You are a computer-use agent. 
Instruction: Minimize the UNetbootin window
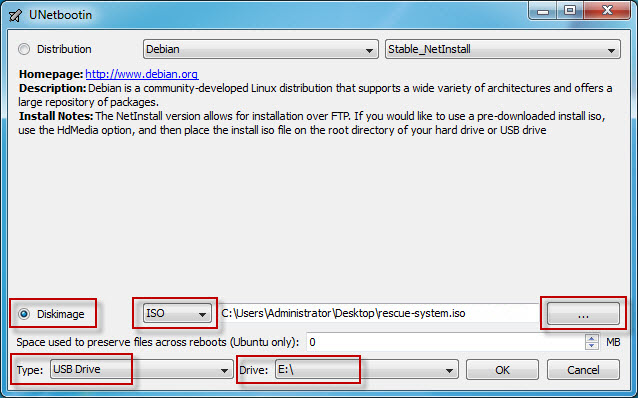click(x=543, y=11)
